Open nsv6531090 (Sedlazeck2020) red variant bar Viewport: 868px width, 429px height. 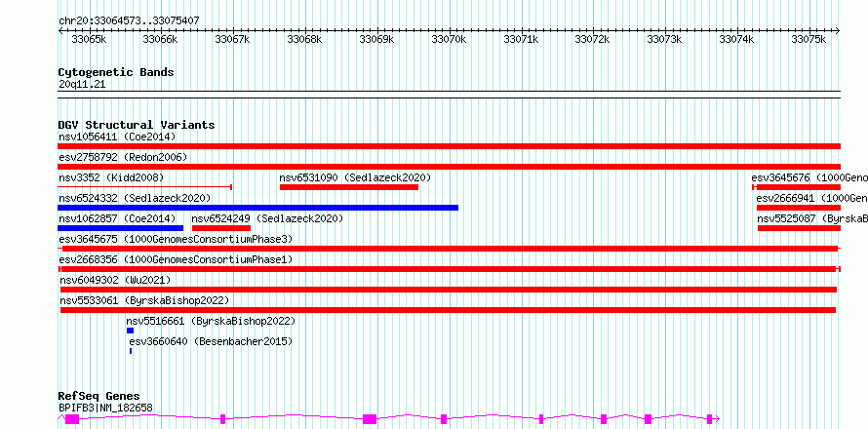coord(349,187)
